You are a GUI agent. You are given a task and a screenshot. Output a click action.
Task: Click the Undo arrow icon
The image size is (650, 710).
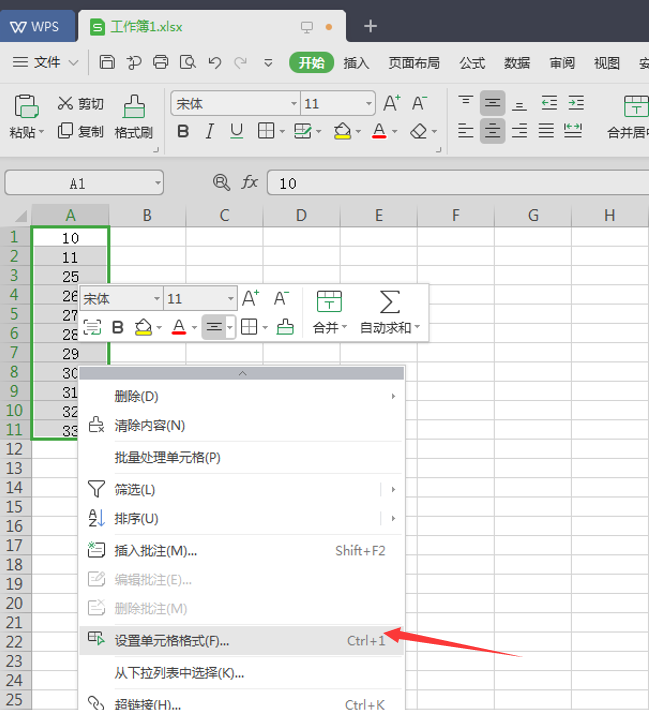215,62
